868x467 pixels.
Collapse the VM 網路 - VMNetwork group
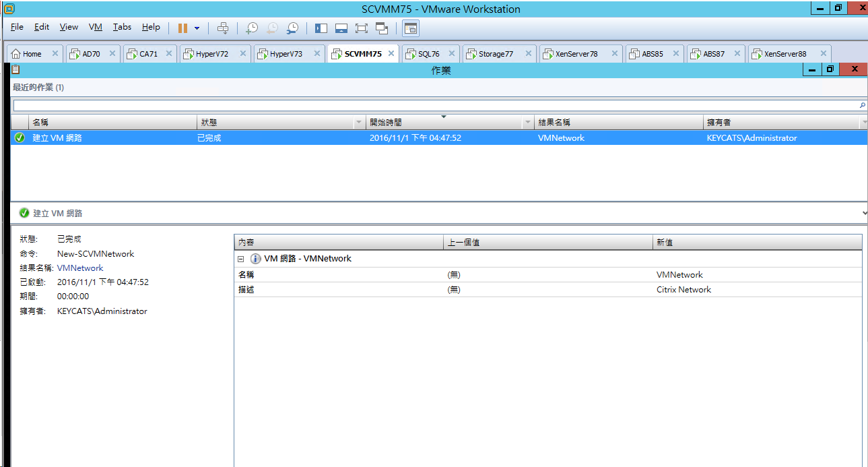pos(240,259)
